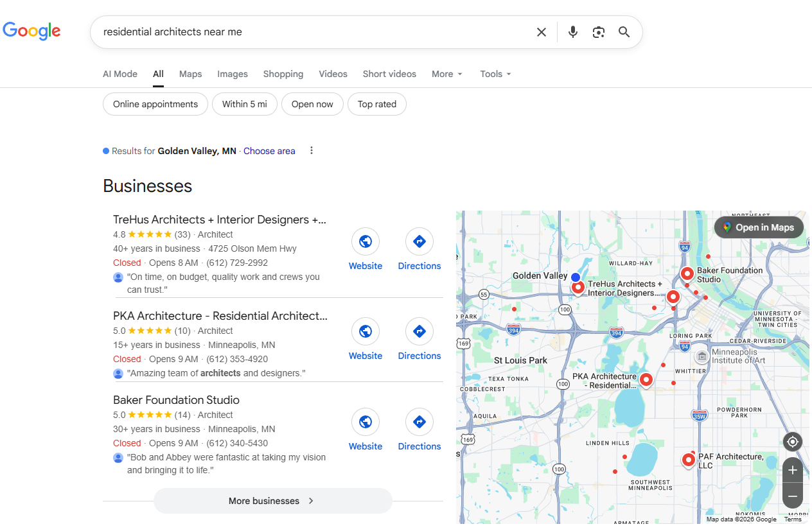Click the Choose area link
This screenshot has height=531, width=812.
[269, 151]
